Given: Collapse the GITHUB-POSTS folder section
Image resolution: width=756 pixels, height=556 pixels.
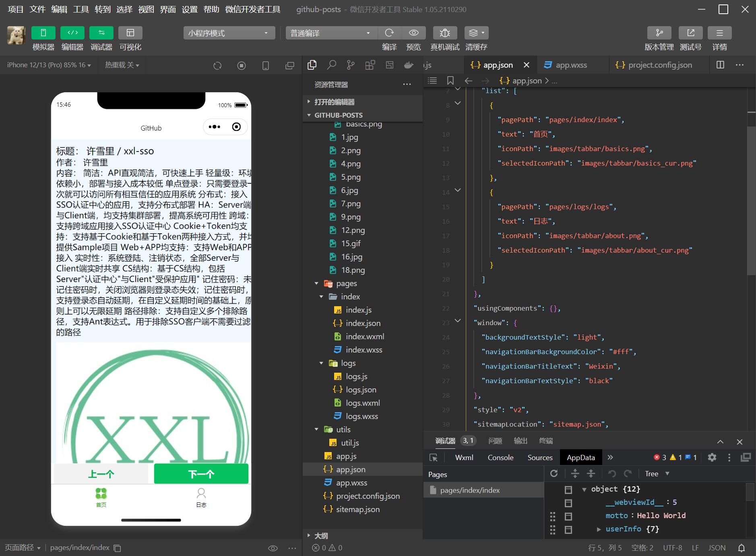Looking at the screenshot, I should (x=363, y=115).
